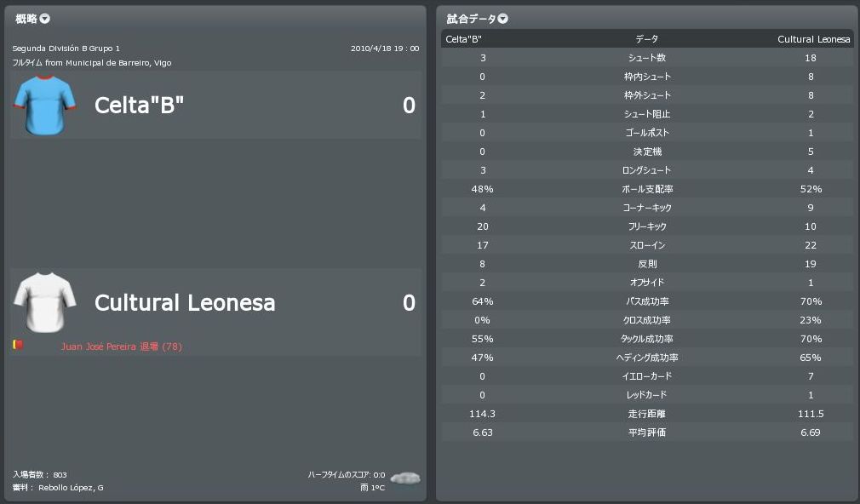
Task: Click the Celta"B" column header in stats table
Action: tap(463, 39)
